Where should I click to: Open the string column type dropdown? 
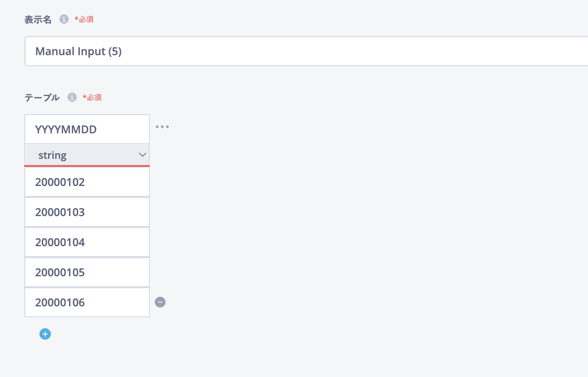tap(87, 155)
